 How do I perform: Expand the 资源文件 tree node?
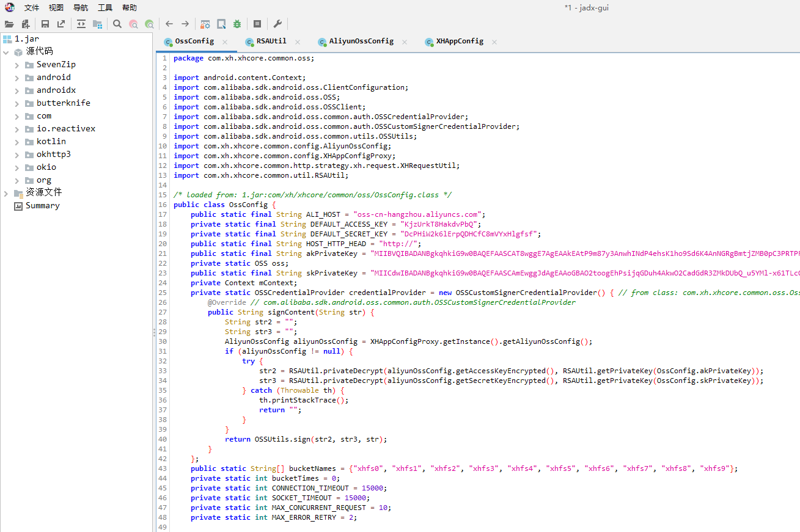[6, 193]
